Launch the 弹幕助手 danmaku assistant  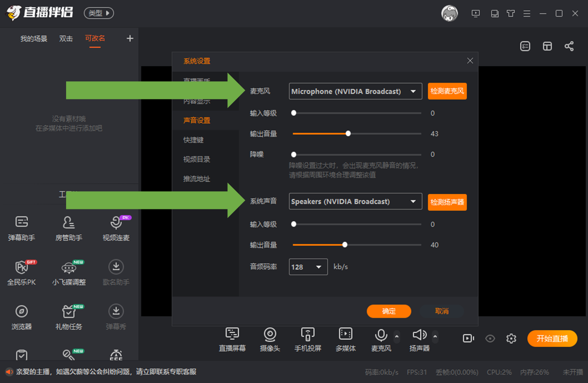click(x=22, y=229)
